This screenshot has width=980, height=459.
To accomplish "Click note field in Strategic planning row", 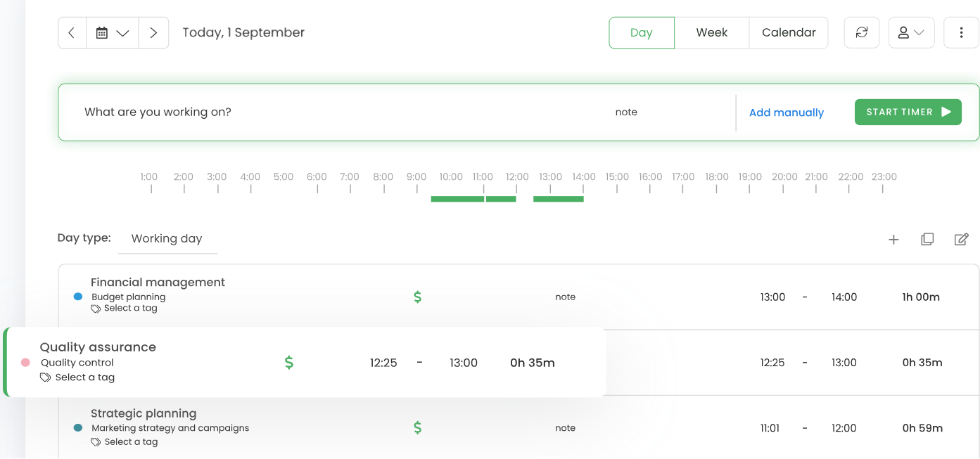I will pyautogui.click(x=566, y=428).
